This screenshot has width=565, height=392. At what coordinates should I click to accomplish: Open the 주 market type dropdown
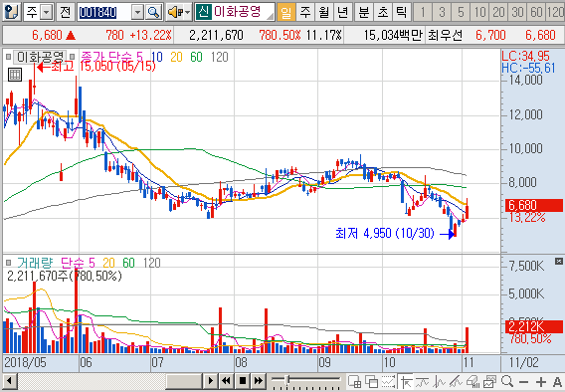47,13
